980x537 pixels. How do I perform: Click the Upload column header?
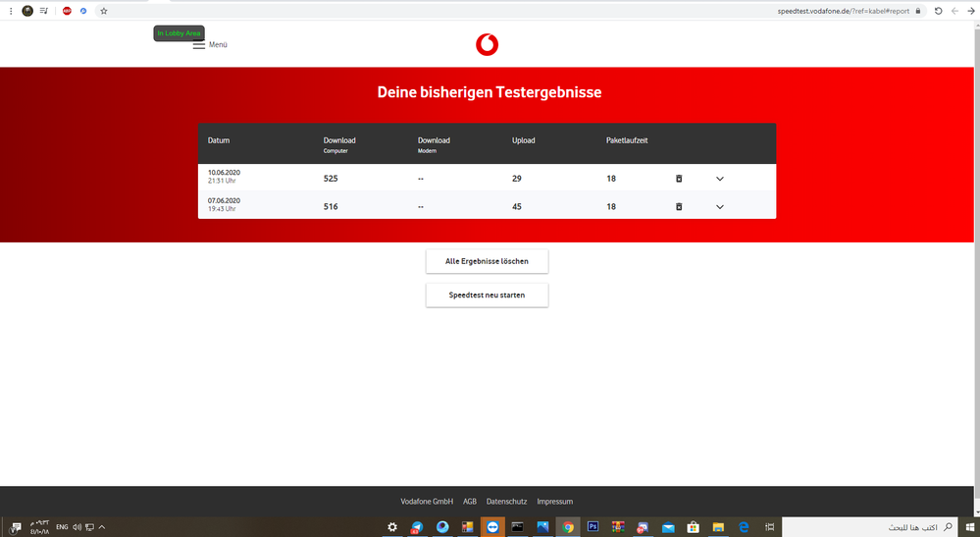524,140
